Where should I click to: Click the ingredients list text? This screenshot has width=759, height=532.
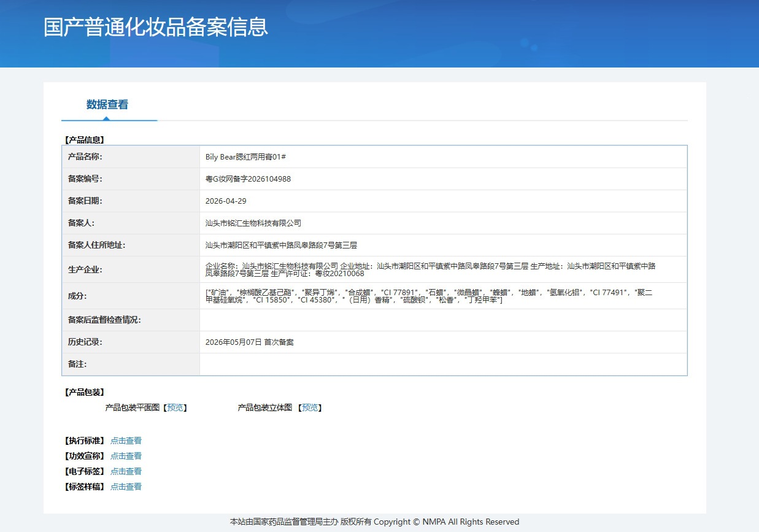pyautogui.click(x=429, y=296)
